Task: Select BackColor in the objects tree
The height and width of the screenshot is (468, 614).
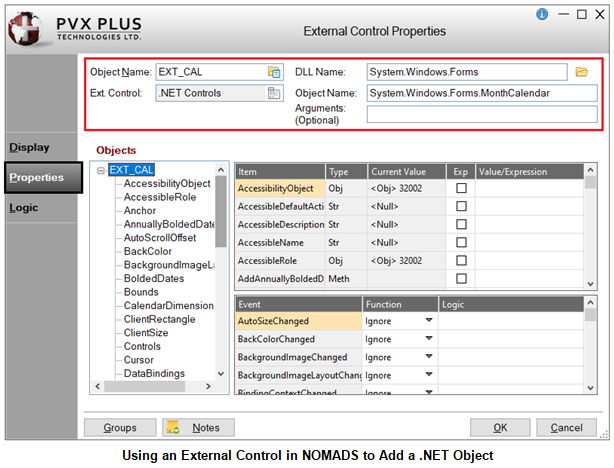Action: (x=149, y=252)
